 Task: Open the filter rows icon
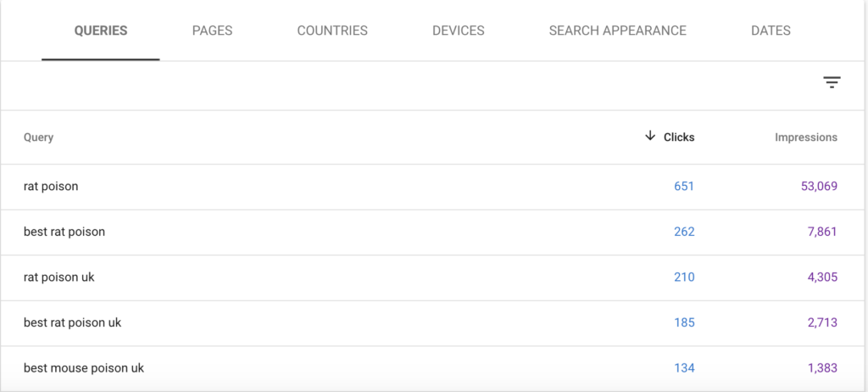[832, 82]
